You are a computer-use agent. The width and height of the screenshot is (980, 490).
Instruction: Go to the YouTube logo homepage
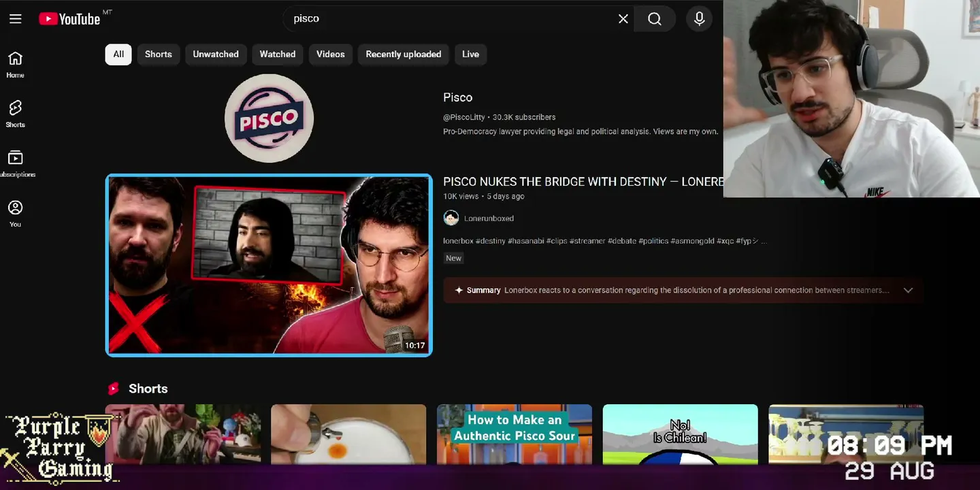69,19
